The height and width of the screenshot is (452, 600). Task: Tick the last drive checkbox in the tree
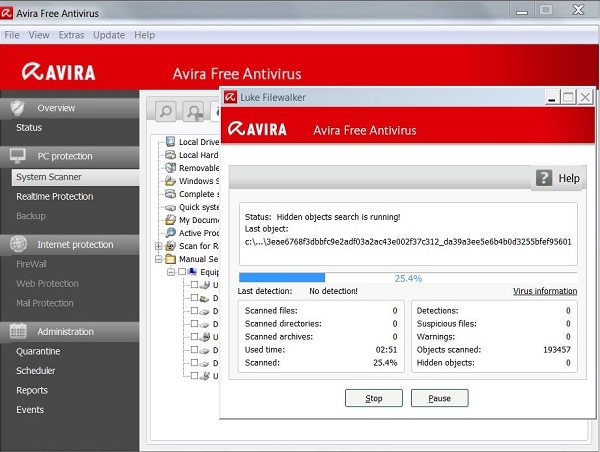click(194, 377)
